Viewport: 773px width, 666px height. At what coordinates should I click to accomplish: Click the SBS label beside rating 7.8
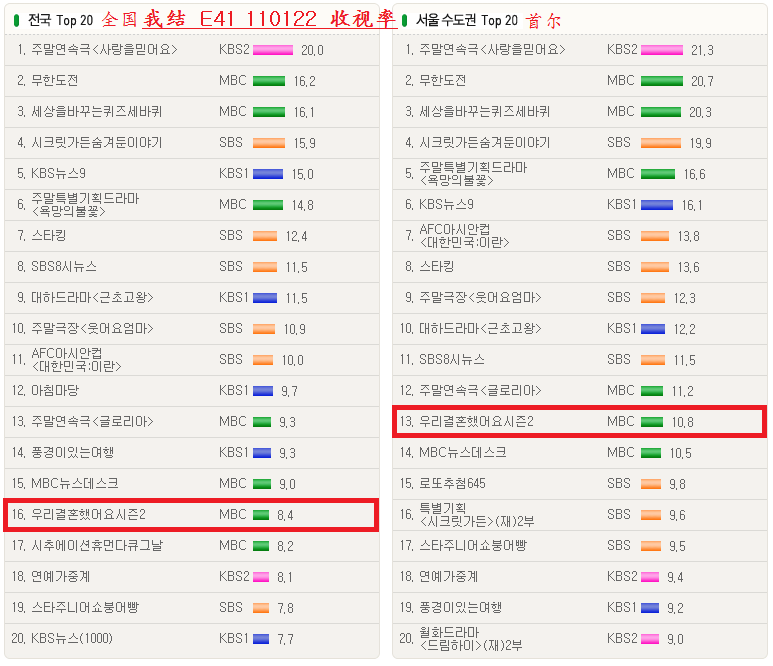tap(231, 608)
